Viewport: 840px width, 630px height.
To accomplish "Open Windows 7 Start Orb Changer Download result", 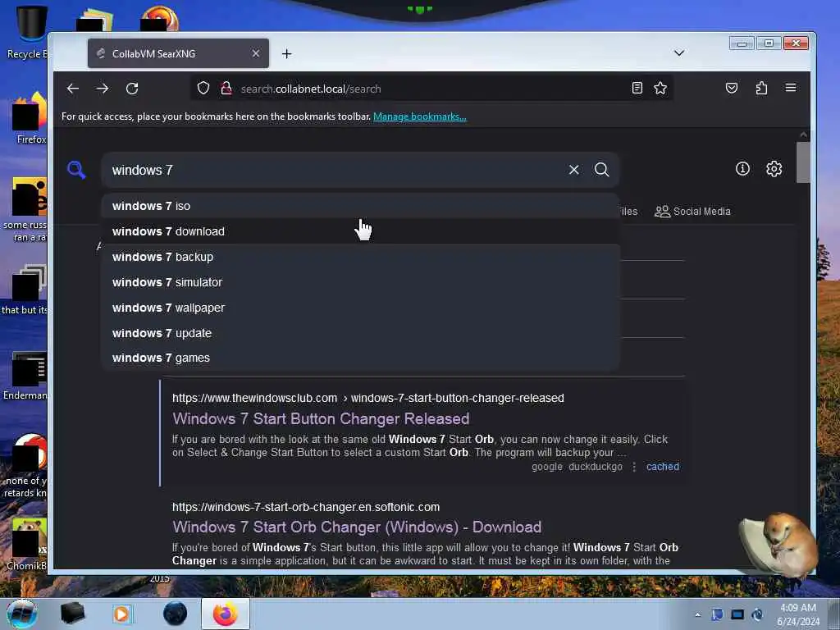I will click(357, 527).
